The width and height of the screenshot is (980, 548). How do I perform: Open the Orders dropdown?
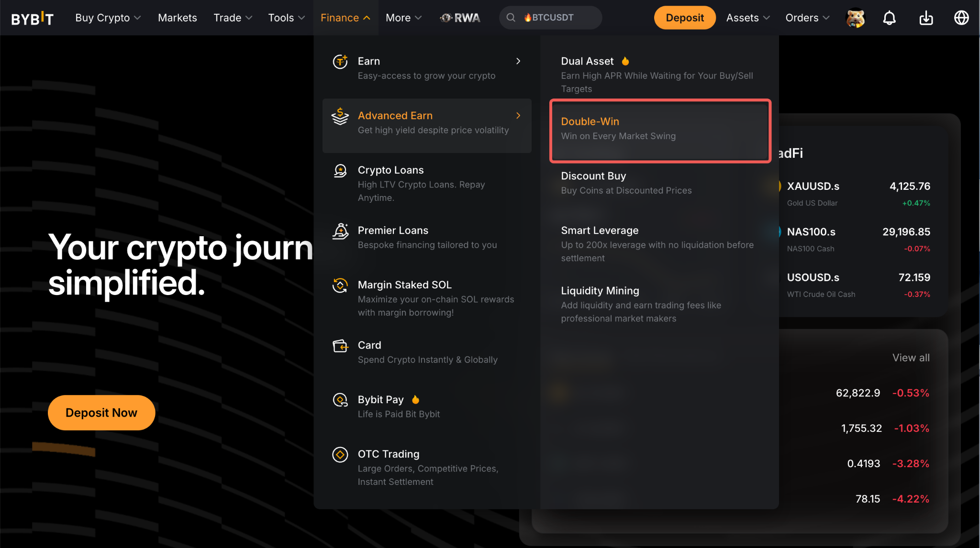pos(807,18)
